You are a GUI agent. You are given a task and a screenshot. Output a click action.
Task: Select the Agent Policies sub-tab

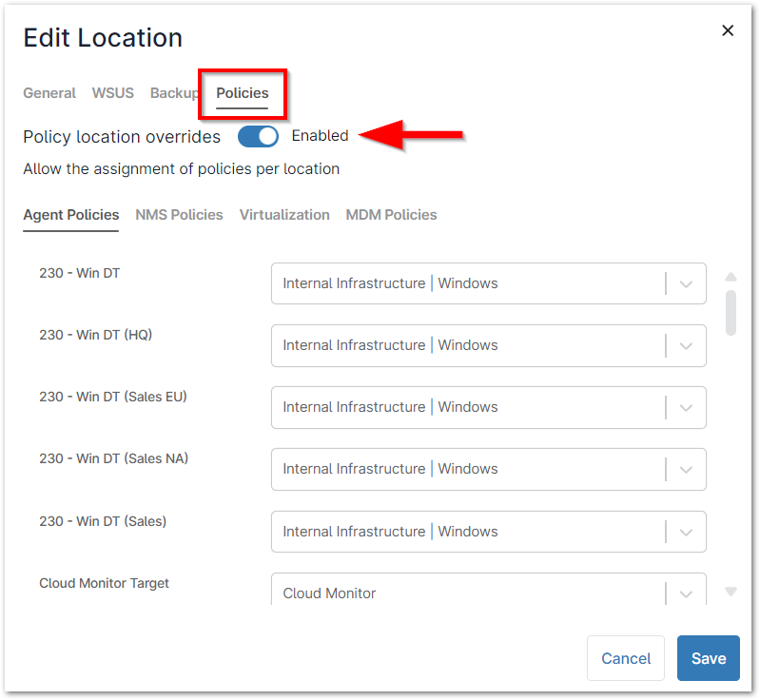pos(71,215)
